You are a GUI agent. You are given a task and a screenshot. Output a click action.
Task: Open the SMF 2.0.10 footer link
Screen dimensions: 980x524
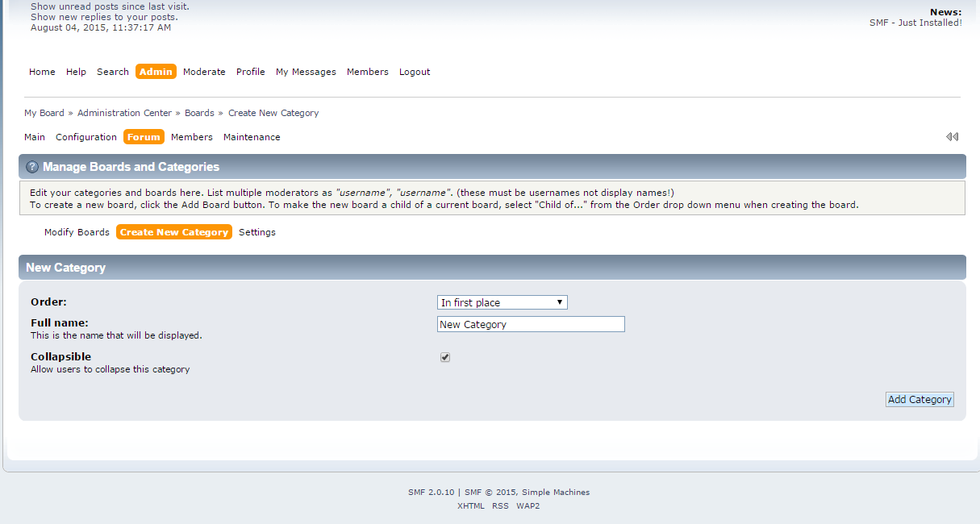(x=431, y=492)
